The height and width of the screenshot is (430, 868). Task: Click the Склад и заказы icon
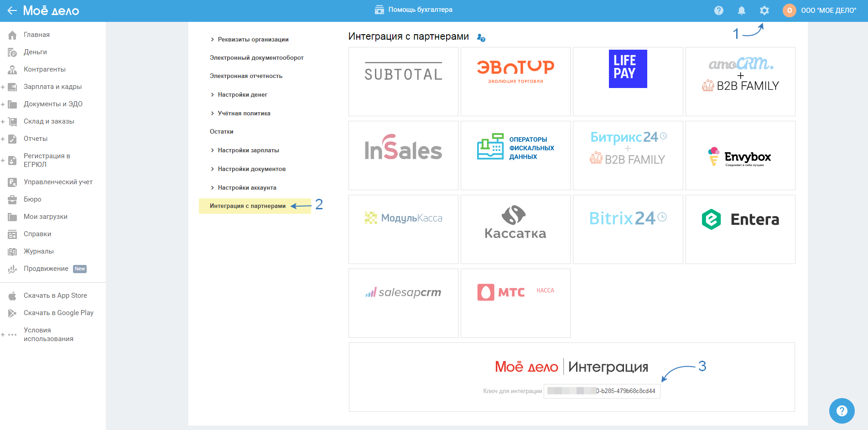click(12, 122)
